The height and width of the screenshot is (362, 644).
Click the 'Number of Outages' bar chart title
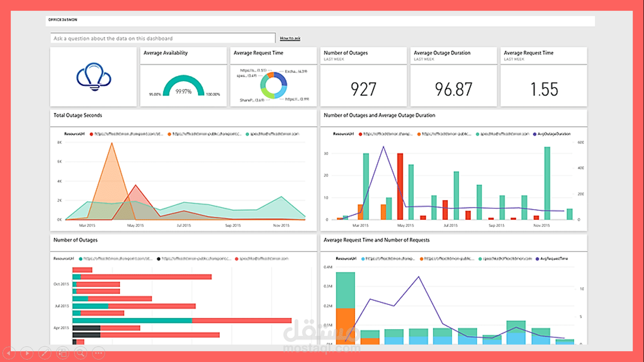[x=75, y=240]
